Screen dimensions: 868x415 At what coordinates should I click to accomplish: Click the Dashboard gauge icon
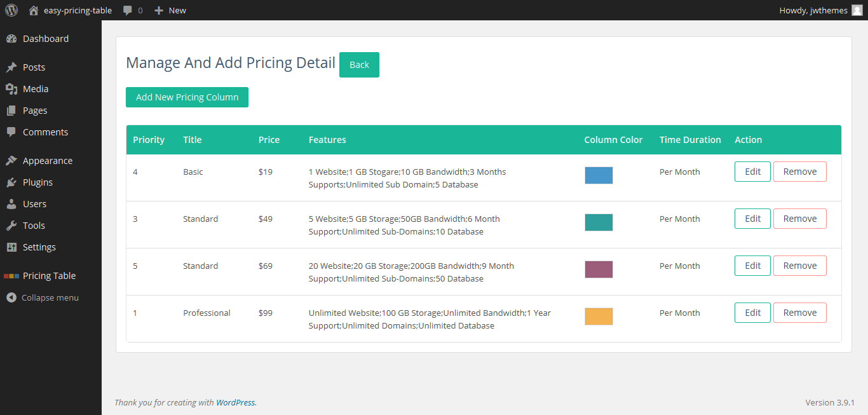pyautogui.click(x=11, y=39)
